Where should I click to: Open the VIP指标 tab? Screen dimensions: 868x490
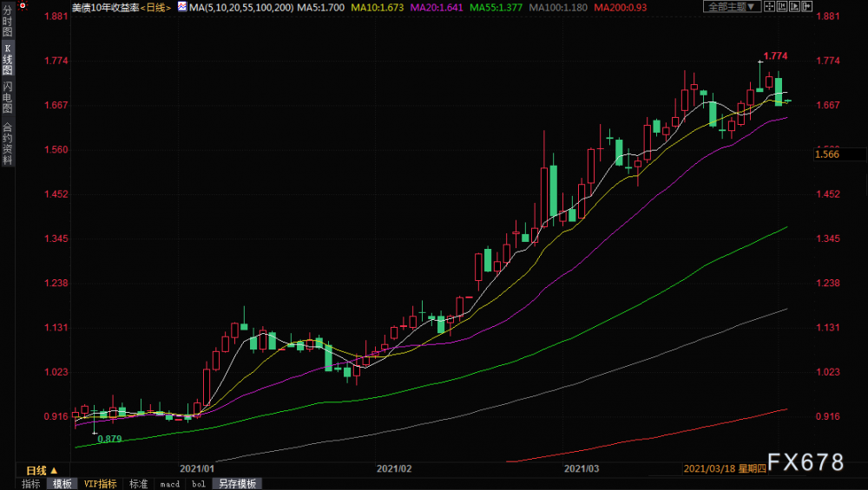pos(100,484)
